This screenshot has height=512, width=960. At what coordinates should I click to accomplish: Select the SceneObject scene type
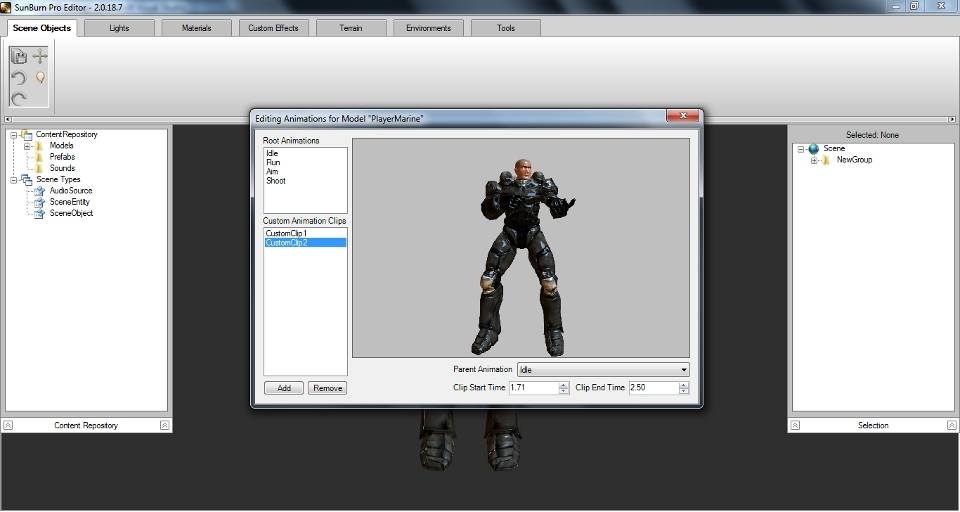click(71, 213)
